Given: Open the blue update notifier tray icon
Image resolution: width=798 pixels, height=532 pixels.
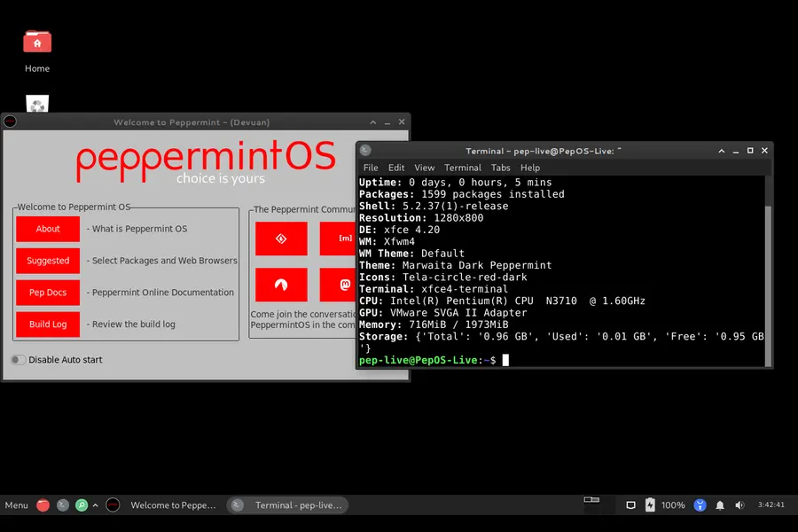Looking at the screenshot, I should click(x=700, y=505).
